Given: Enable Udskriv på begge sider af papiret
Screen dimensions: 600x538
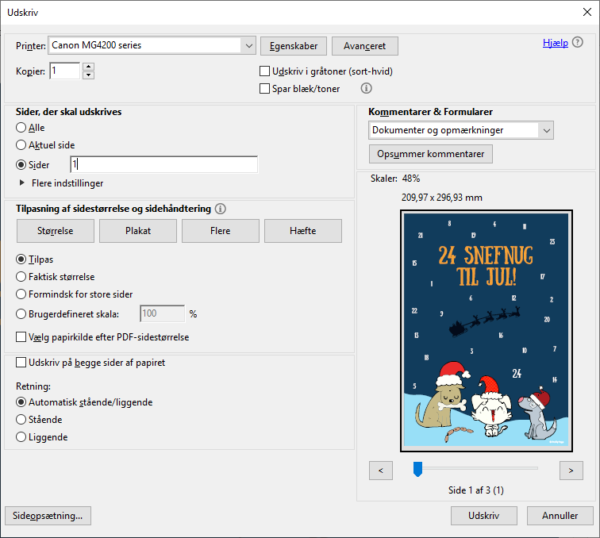Looking at the screenshot, I should [21, 362].
